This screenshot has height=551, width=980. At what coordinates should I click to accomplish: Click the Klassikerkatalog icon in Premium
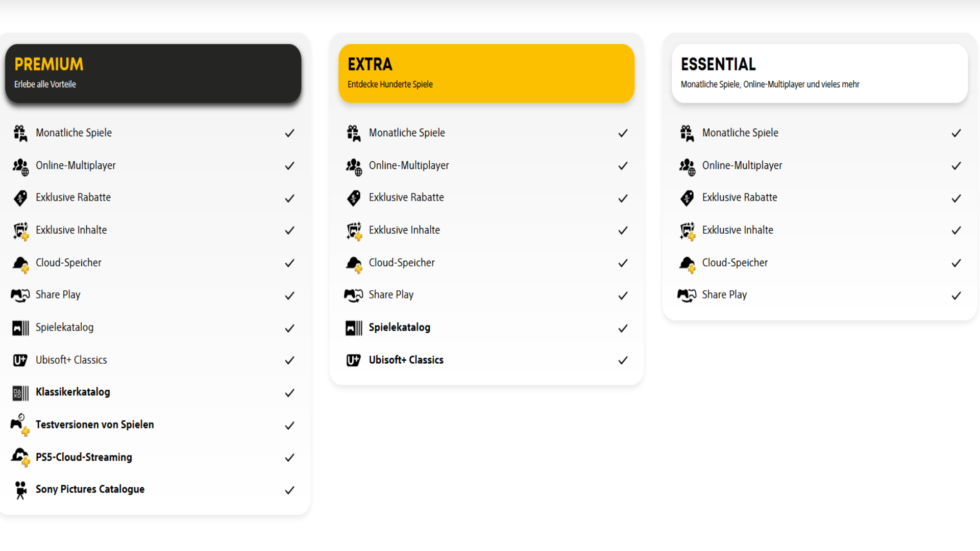click(20, 393)
